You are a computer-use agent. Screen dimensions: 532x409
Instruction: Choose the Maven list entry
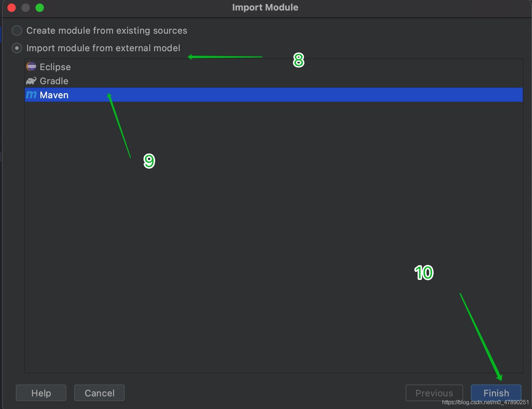pyautogui.click(x=274, y=95)
